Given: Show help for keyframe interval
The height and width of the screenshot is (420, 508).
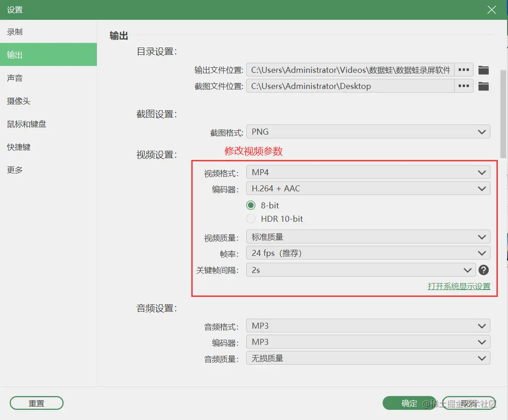Looking at the screenshot, I should click(x=484, y=270).
